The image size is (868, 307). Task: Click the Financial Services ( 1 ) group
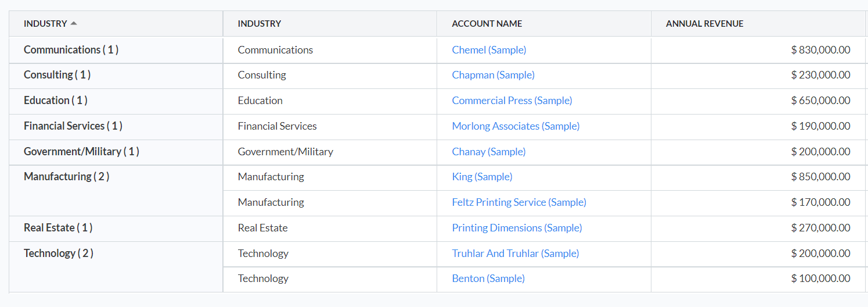tap(73, 126)
